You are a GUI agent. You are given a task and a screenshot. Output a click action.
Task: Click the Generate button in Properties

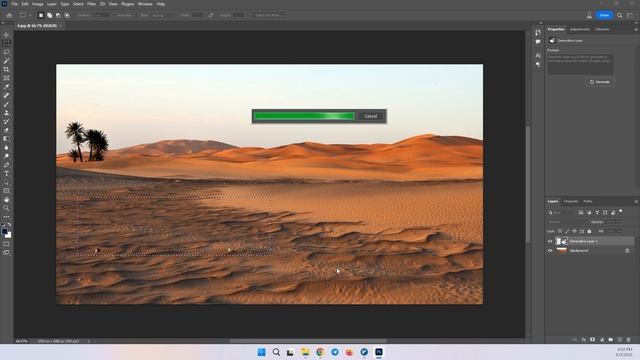600,82
